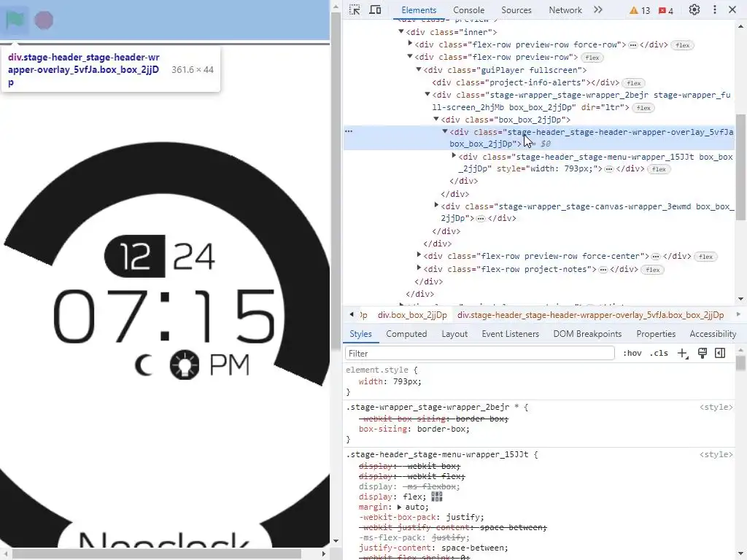Expand the stage-header_stage-menu-wrapper div
747x560 pixels.
[454, 156]
